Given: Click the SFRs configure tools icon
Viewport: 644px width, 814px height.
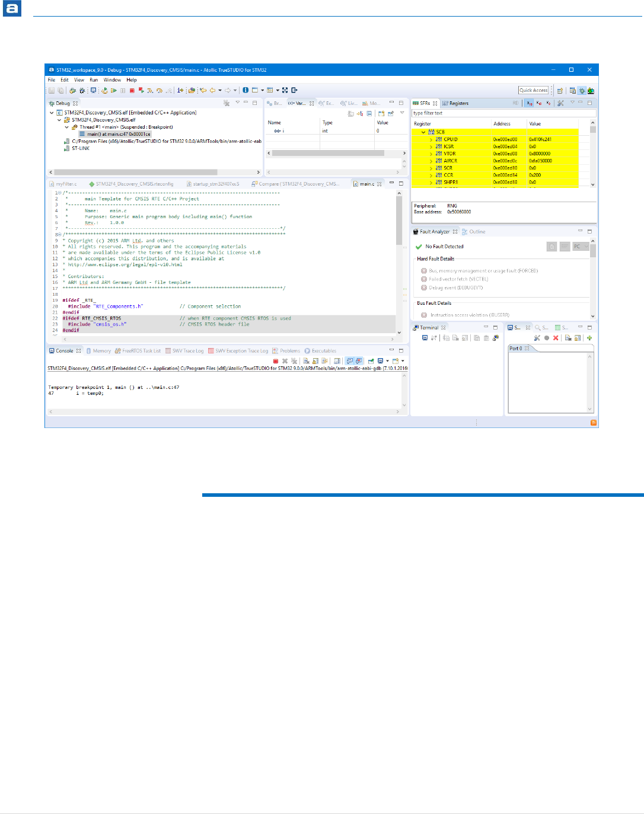Looking at the screenshot, I should pos(560,103).
